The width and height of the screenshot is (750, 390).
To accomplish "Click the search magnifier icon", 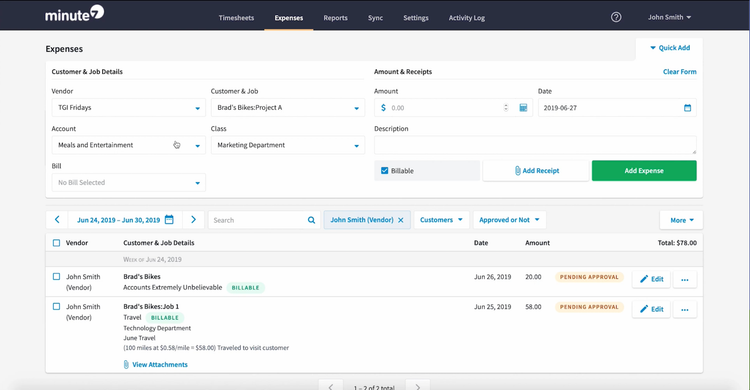I will (x=311, y=220).
